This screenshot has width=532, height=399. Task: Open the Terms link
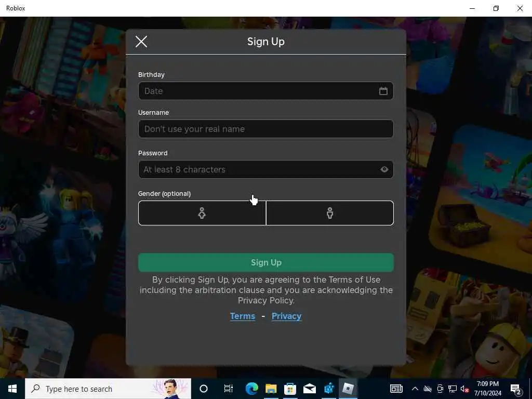tap(243, 316)
